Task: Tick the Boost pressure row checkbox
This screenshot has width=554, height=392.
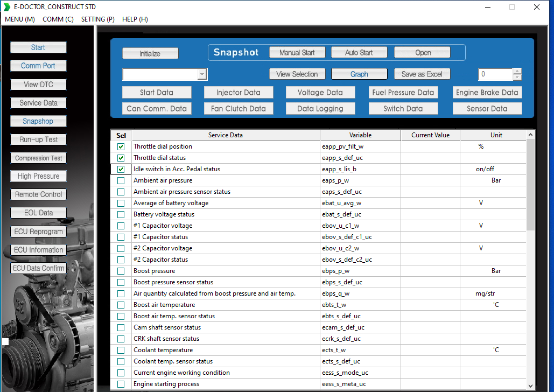Action: pyautogui.click(x=121, y=271)
